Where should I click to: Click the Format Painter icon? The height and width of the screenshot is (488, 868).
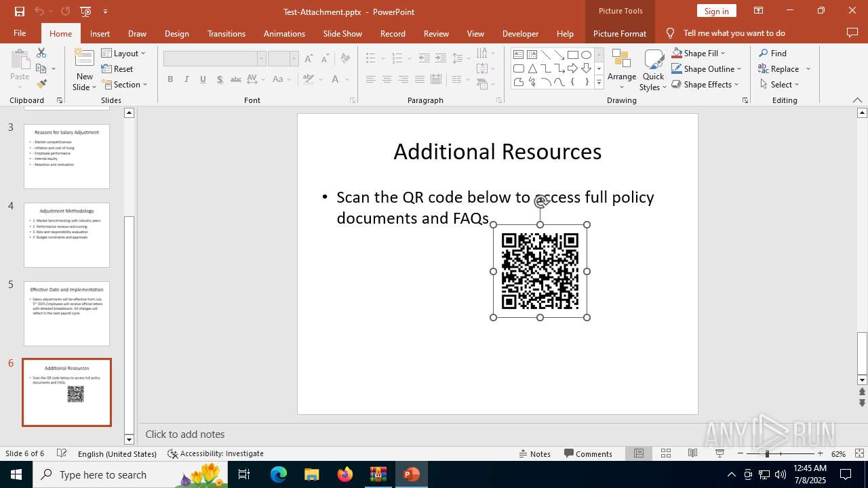(41, 84)
